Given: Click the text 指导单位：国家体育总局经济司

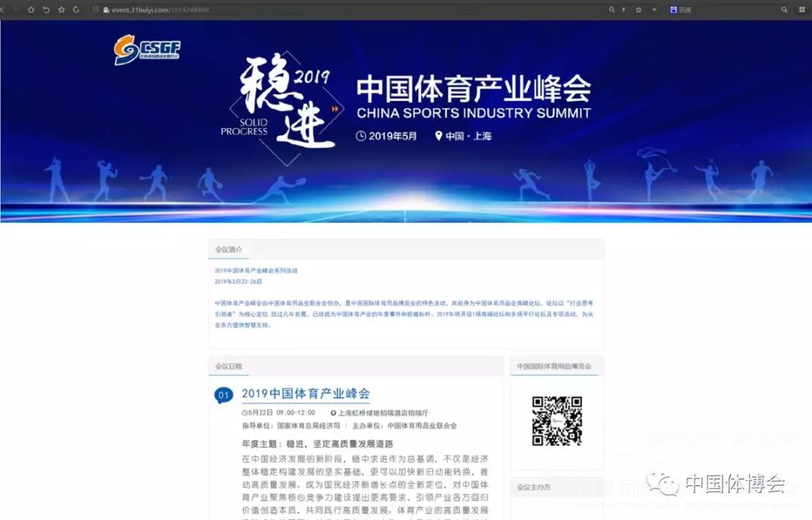Looking at the screenshot, I should pos(291,426).
